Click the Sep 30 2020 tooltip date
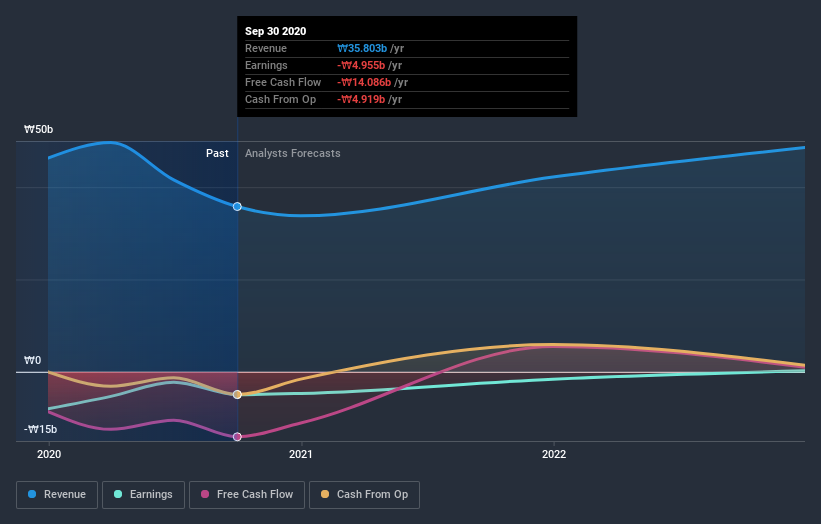 pos(275,31)
